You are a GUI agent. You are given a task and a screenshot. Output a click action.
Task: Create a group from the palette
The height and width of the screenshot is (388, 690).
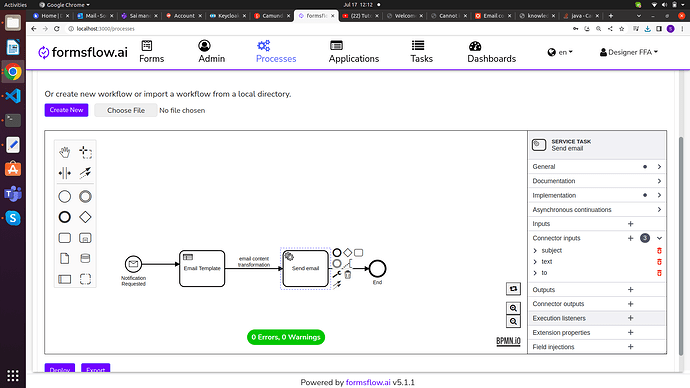(85, 279)
